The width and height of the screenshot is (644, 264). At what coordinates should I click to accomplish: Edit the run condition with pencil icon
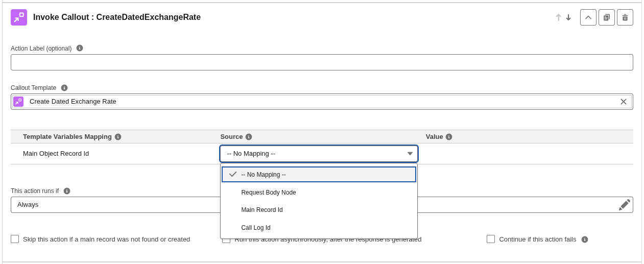624,205
